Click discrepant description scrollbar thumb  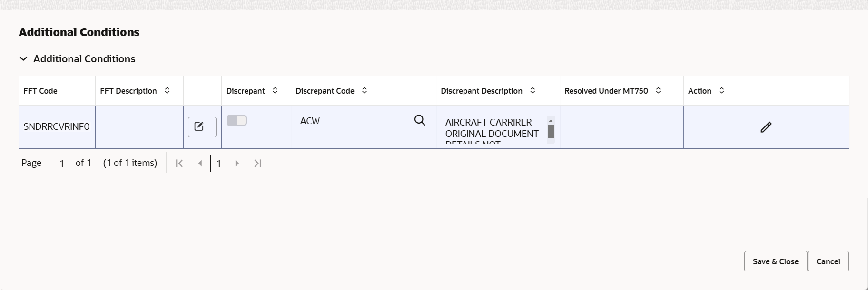point(551,131)
